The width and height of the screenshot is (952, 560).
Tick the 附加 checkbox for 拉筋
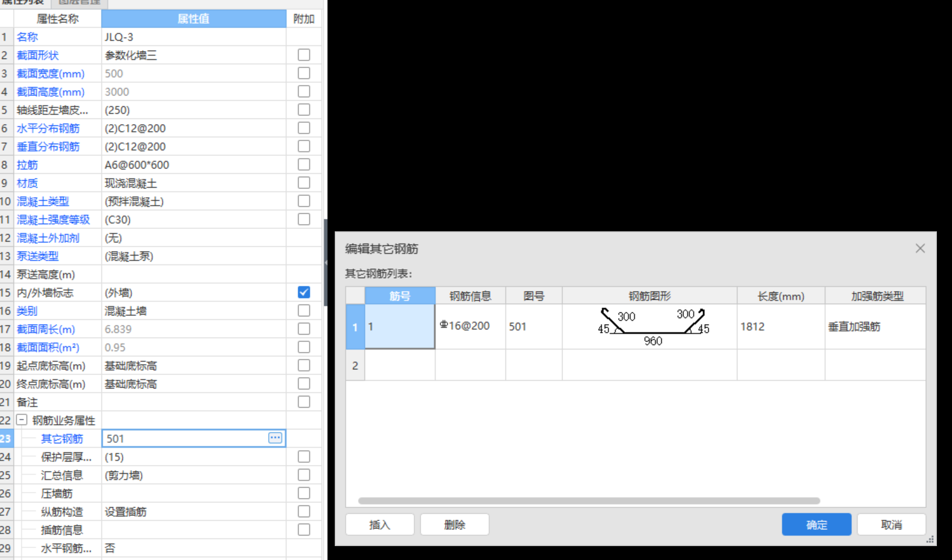[x=303, y=165]
